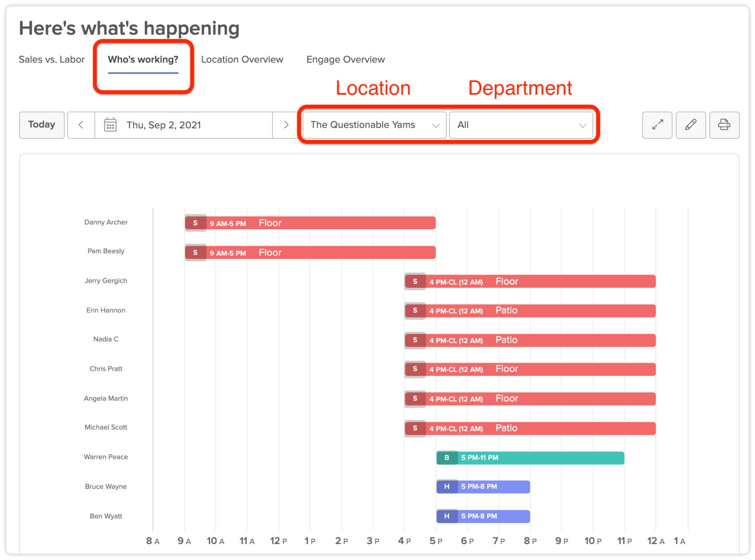This screenshot has width=755, height=560.
Task: Go to previous day with left chevron
Action: click(81, 125)
